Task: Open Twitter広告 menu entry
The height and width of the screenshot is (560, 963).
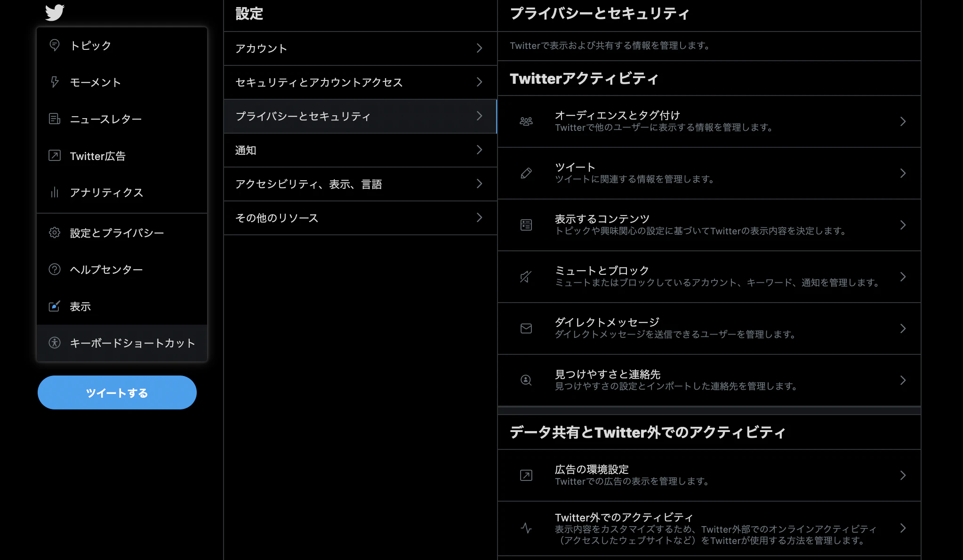Action: point(122,155)
